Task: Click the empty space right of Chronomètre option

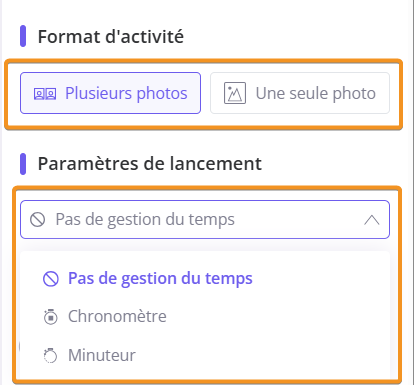Action: click(277, 316)
